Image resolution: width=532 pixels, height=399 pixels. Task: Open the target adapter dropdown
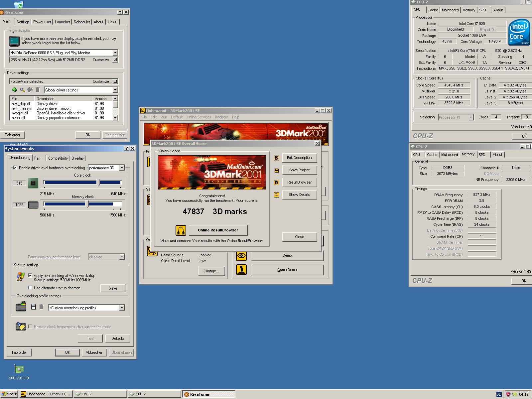(115, 53)
